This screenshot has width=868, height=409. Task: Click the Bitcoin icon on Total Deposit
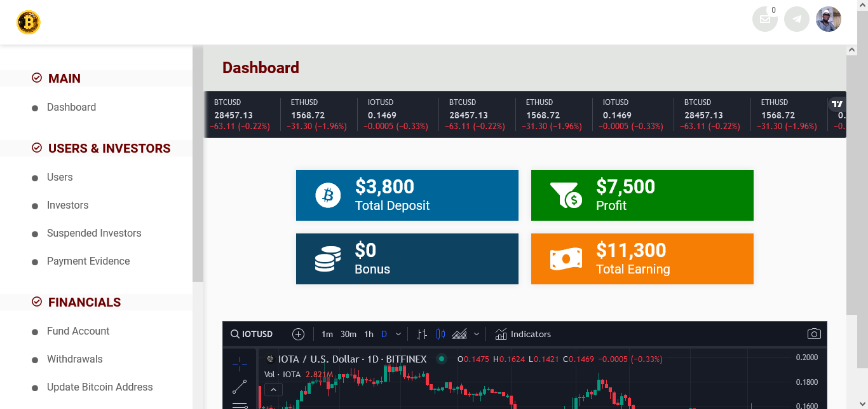pyautogui.click(x=328, y=195)
